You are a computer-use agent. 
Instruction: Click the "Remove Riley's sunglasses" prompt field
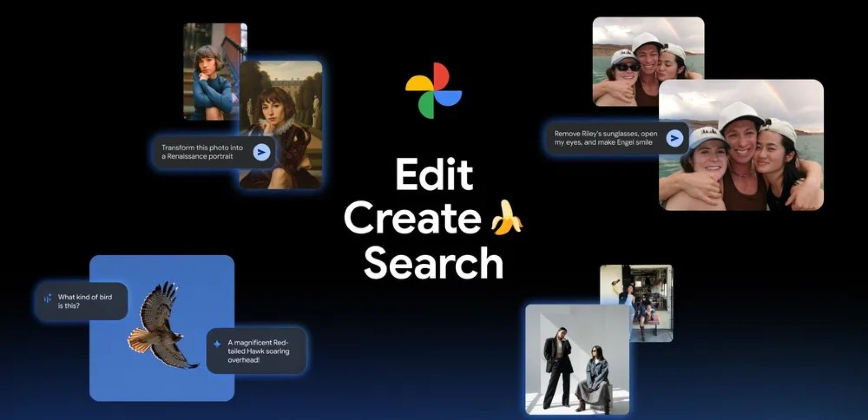coord(605,138)
